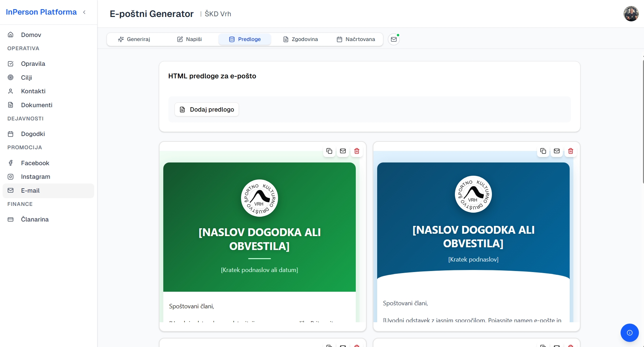The height and width of the screenshot is (347, 644).
Task: Navigate to Dokumenti
Action: point(36,105)
